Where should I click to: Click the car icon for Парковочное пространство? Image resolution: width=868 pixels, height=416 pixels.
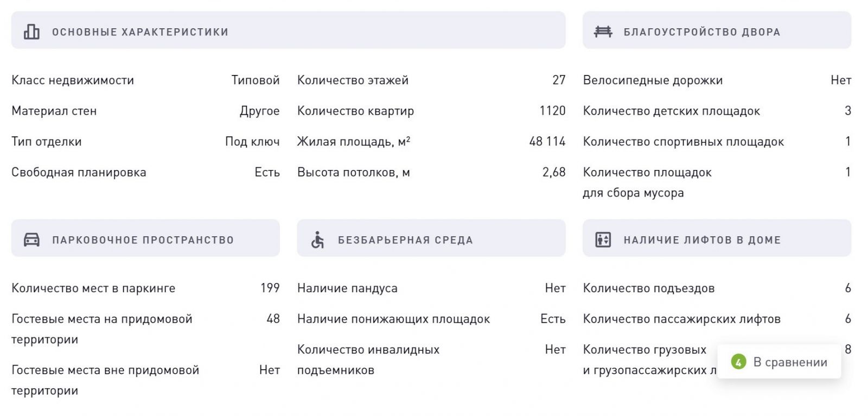(31, 239)
